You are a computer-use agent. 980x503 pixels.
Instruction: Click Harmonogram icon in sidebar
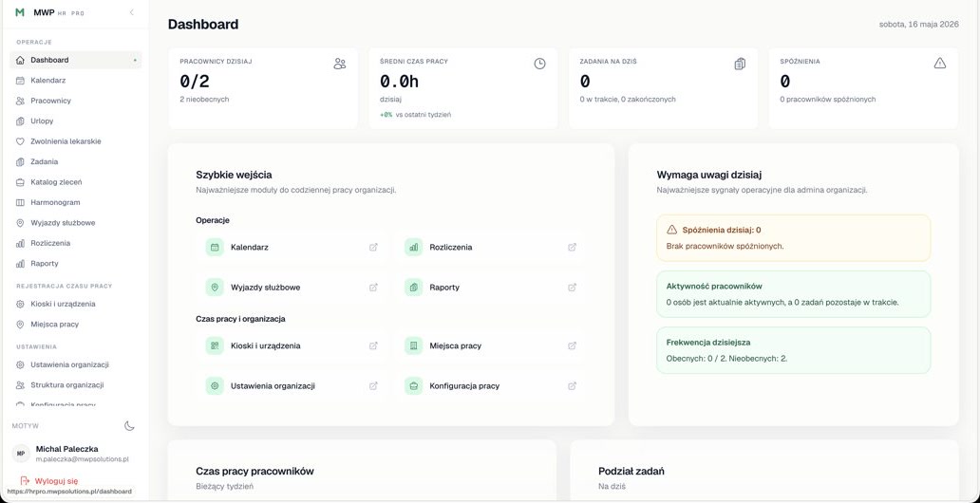pyautogui.click(x=20, y=202)
